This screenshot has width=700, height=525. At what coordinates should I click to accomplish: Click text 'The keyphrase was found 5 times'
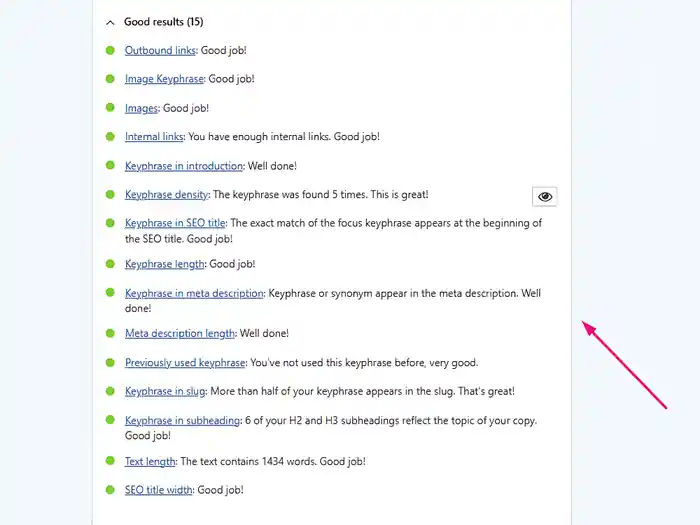(289, 195)
